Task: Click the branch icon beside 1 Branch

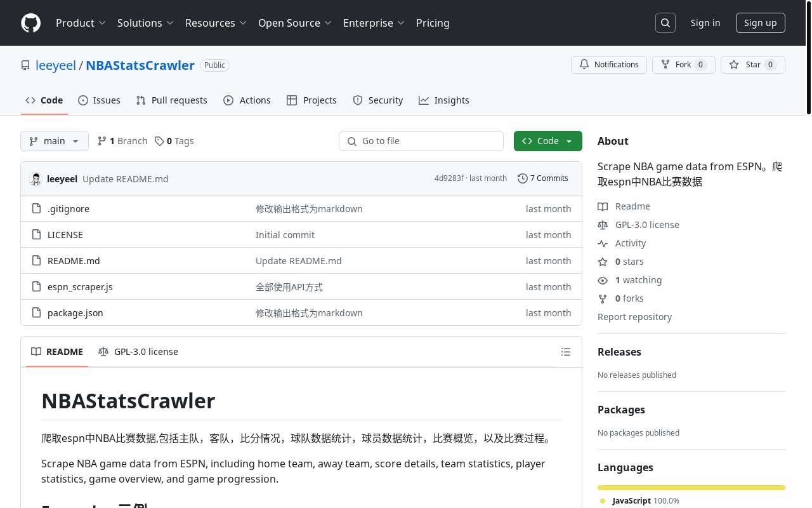Action: coord(101,141)
